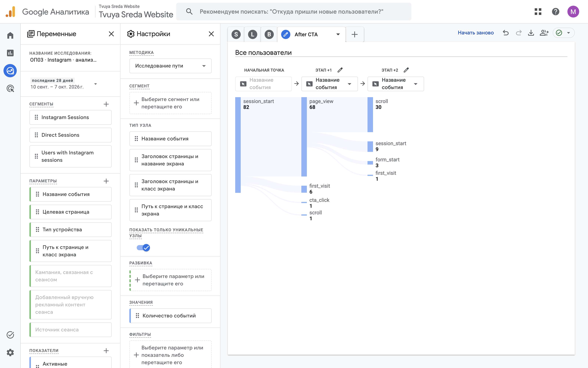This screenshot has height=368, width=588.
Task: Add a new segment with plus
Action: click(x=106, y=104)
